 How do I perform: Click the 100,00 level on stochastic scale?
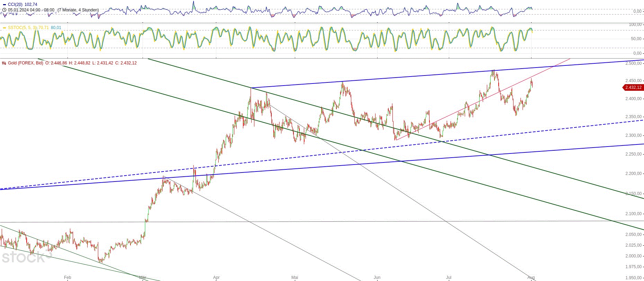click(635, 25)
